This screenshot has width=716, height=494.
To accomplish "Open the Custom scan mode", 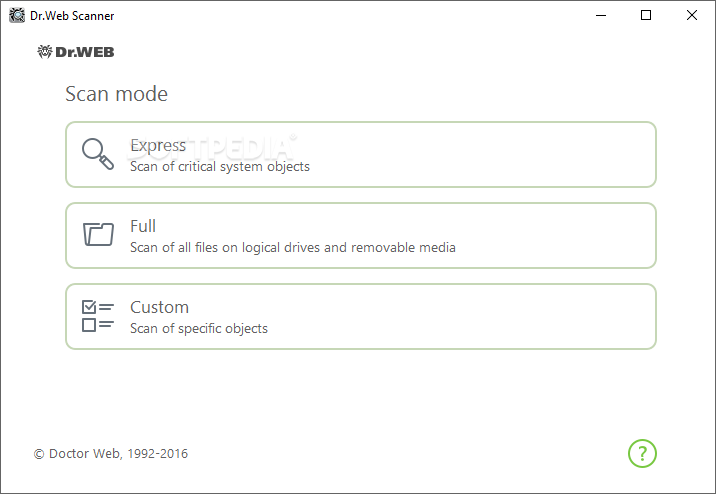I will coord(361,316).
